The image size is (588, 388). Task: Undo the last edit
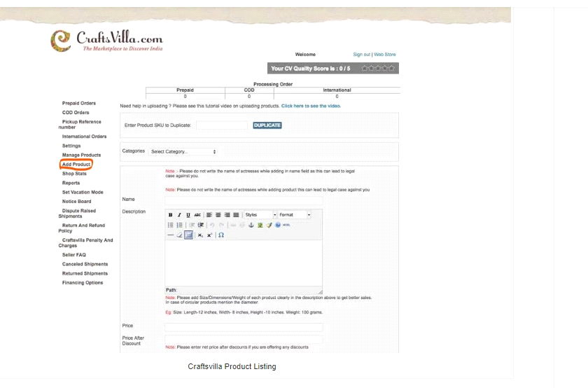pos(212,225)
